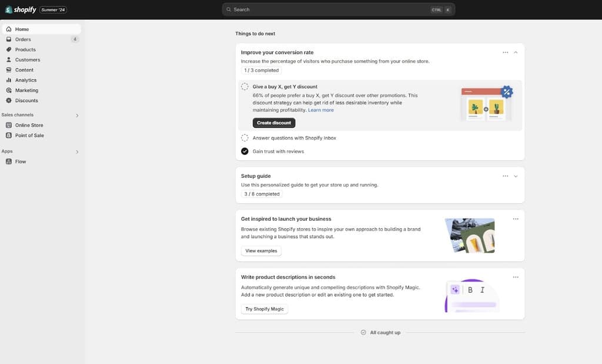
Task: Open more options for Get inspired card
Action: 516,219
